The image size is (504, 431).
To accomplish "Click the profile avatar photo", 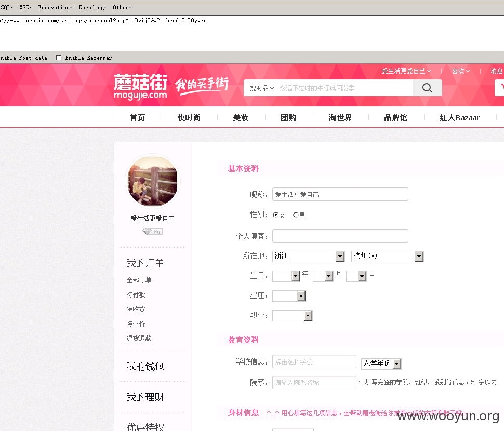I will click(x=153, y=181).
